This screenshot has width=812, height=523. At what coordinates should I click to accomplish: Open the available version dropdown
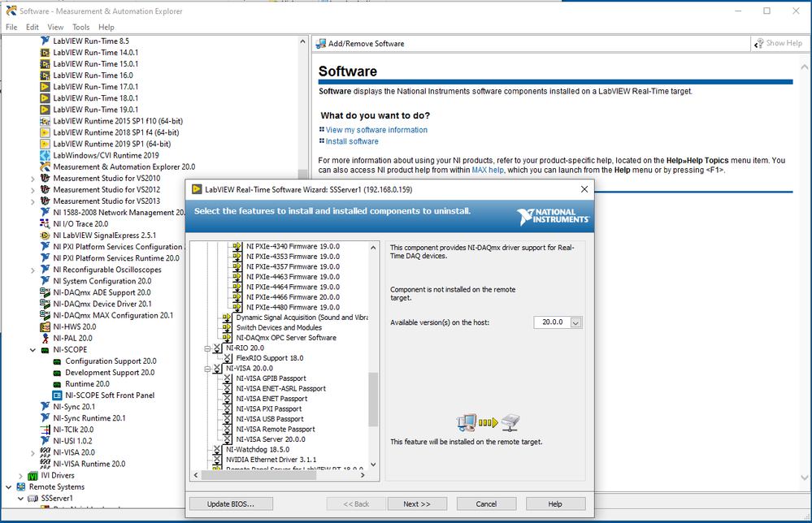pos(576,322)
